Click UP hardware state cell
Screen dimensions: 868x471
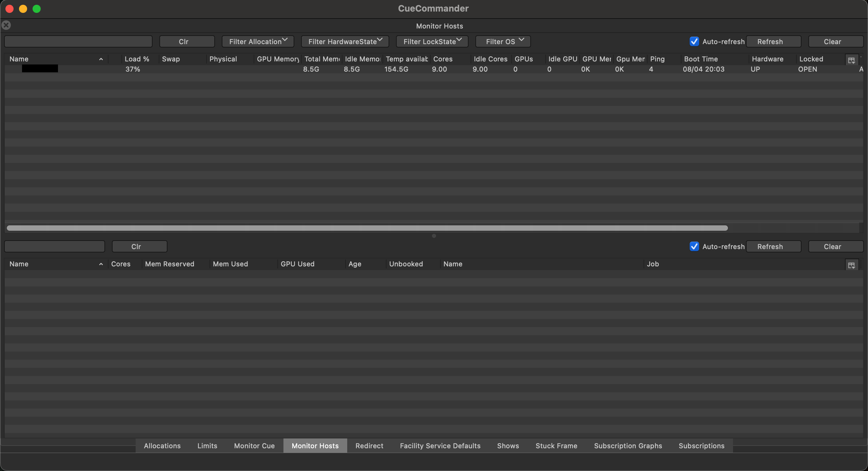click(x=755, y=69)
